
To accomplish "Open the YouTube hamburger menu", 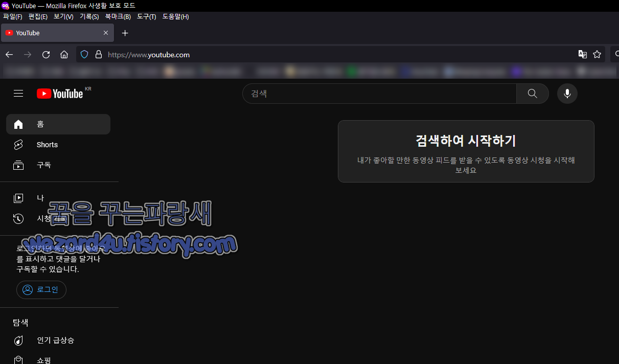I will (18, 94).
